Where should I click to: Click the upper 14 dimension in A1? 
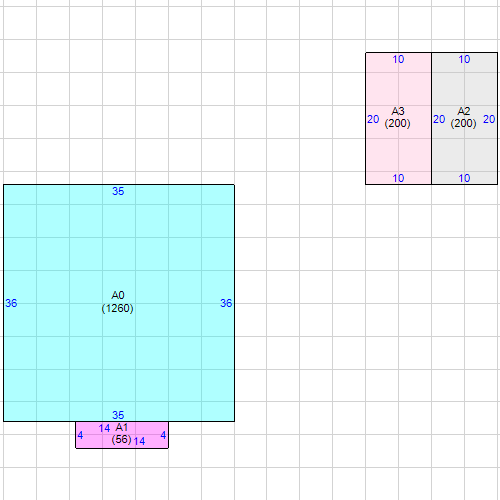click(x=104, y=428)
